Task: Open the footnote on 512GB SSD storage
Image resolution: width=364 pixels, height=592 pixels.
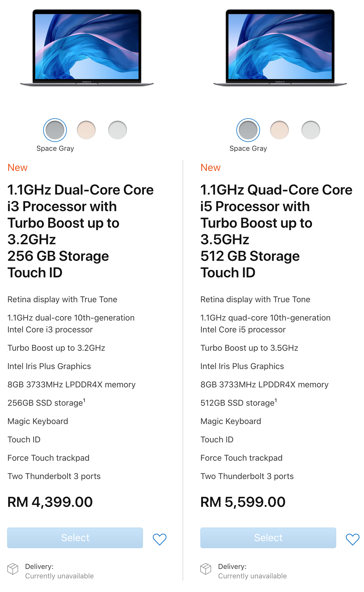Action: 276,400
